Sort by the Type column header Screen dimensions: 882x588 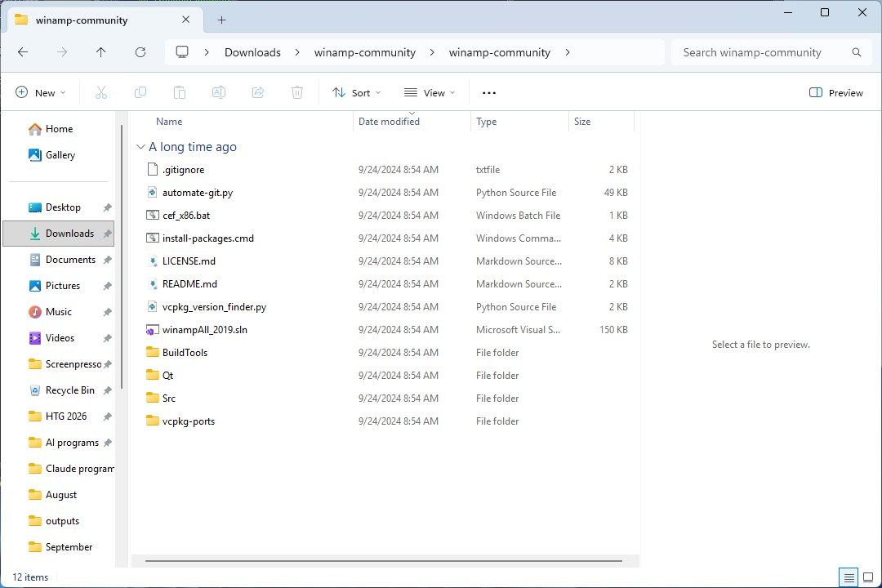(486, 122)
